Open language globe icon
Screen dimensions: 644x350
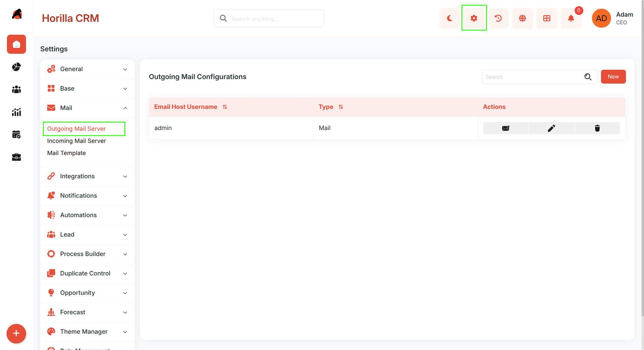pos(522,18)
